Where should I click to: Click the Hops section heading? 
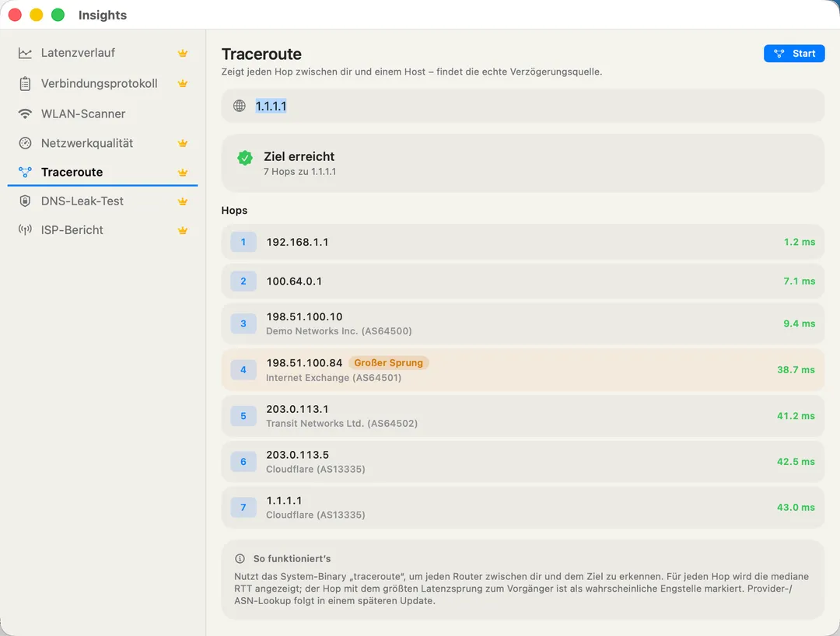point(234,211)
